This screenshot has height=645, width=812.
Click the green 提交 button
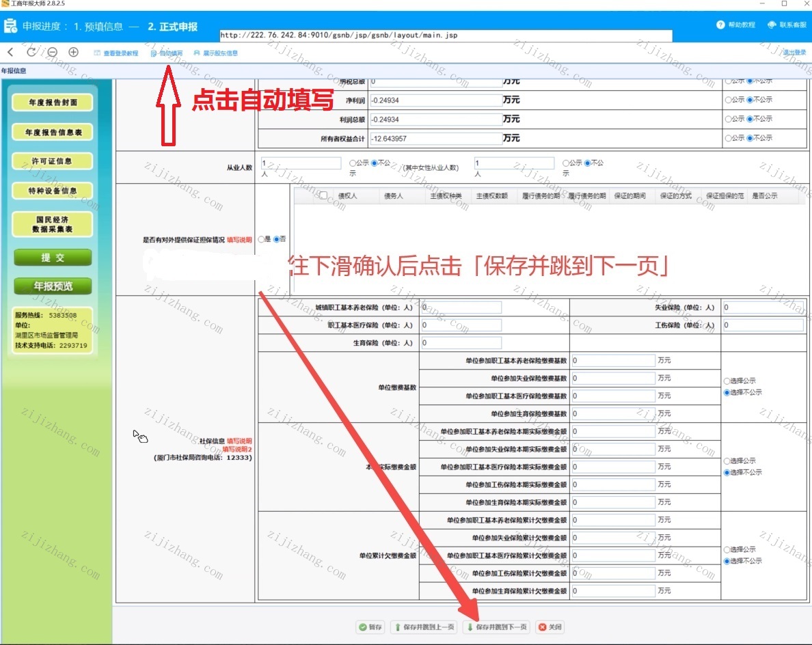pos(53,258)
